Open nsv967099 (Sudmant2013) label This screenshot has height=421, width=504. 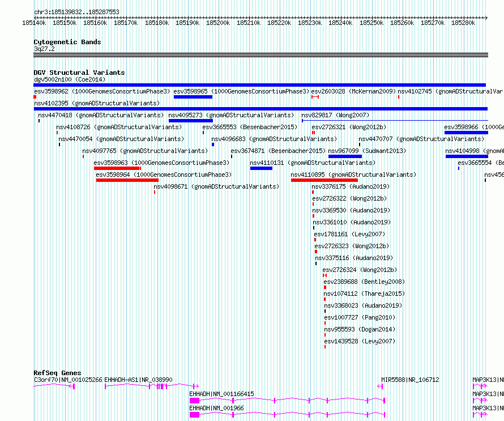367,151
